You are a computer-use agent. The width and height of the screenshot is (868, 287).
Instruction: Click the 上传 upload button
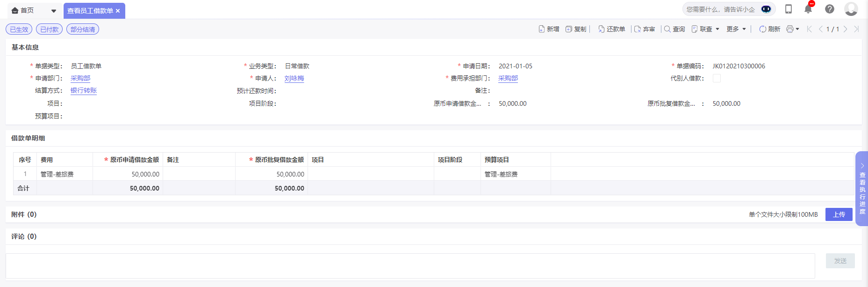(839, 214)
